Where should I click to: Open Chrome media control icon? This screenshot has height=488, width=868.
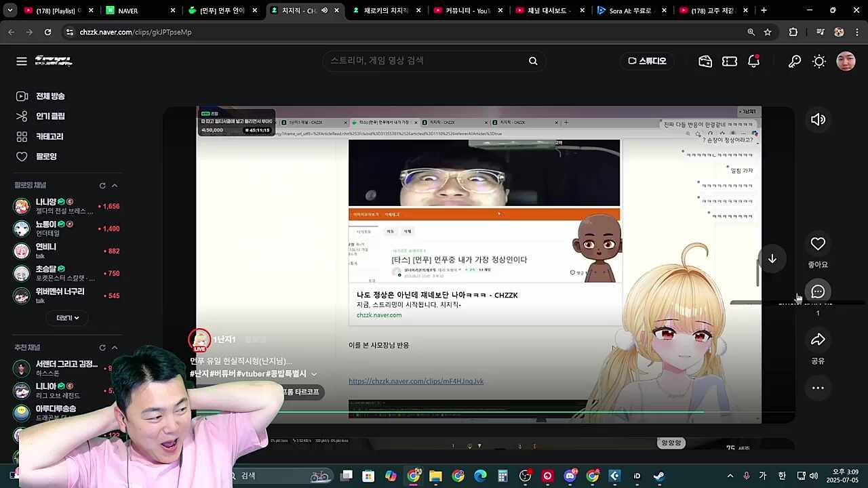[x=820, y=32]
